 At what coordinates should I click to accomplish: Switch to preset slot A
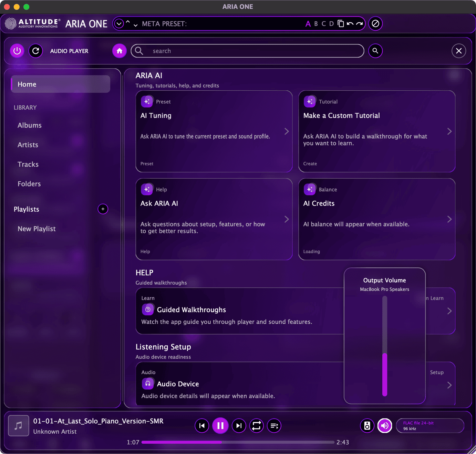coord(308,24)
